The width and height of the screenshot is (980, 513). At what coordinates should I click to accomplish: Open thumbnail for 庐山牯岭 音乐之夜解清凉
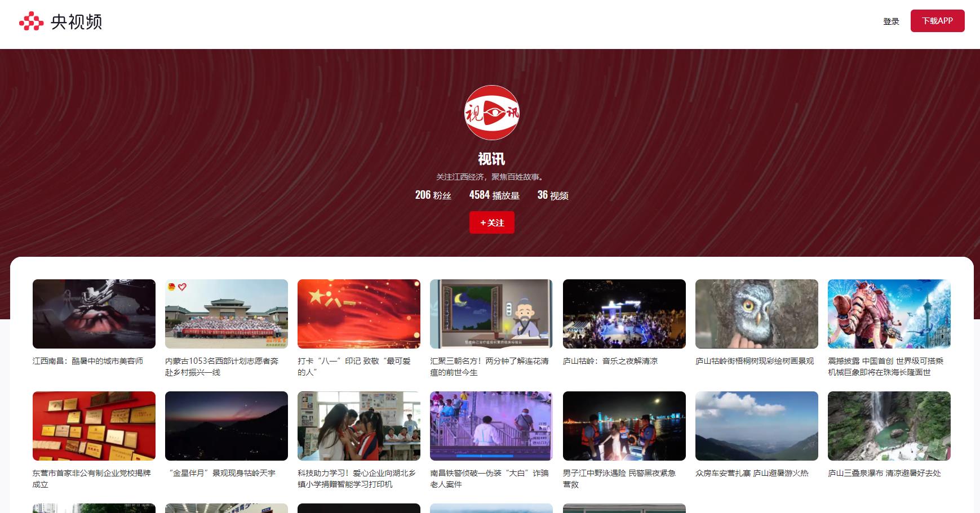tap(624, 314)
